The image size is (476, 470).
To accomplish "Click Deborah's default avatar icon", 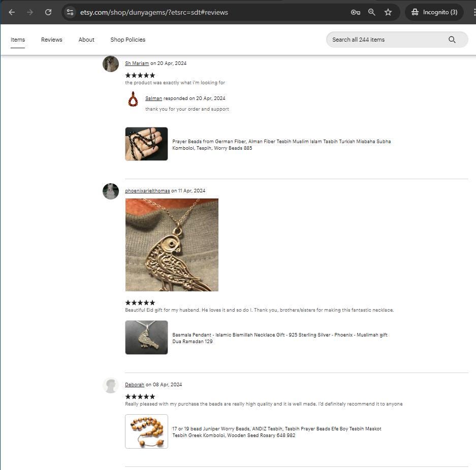I will pos(111,385).
